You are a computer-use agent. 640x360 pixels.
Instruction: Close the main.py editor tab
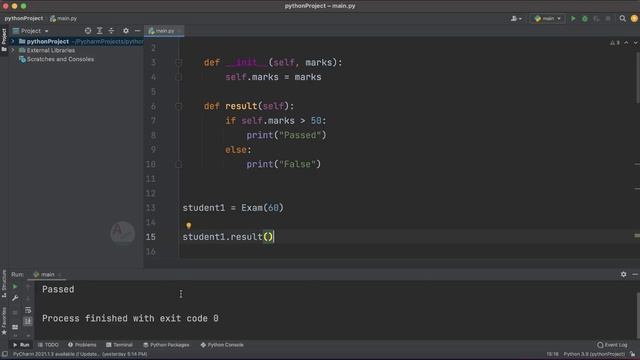[x=179, y=31]
